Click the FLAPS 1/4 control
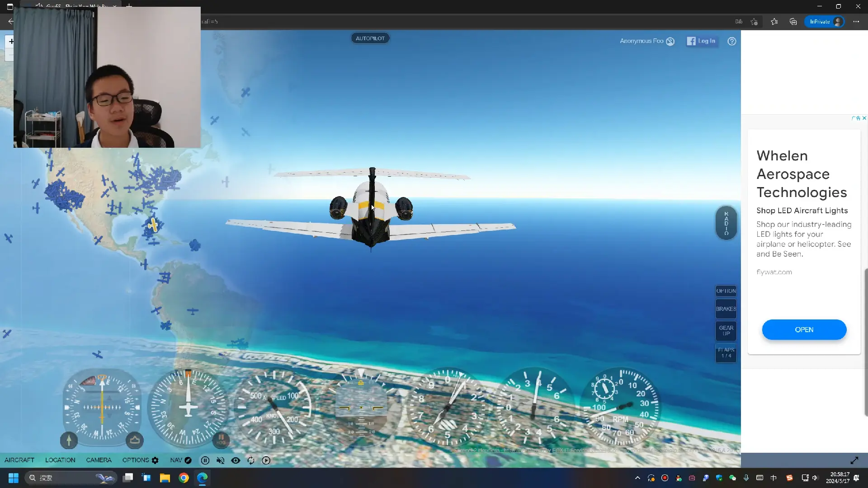 [x=726, y=353]
